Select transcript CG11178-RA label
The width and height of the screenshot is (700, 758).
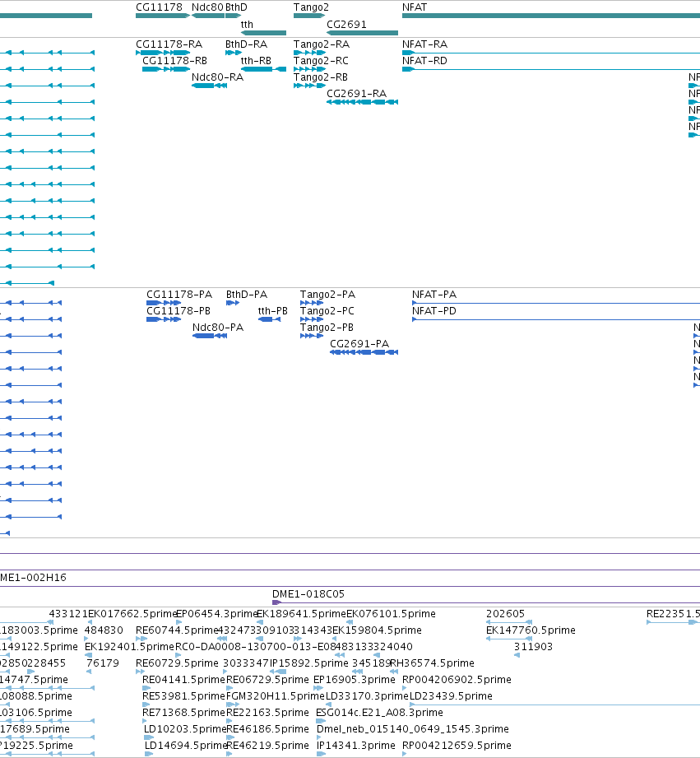[x=169, y=44]
